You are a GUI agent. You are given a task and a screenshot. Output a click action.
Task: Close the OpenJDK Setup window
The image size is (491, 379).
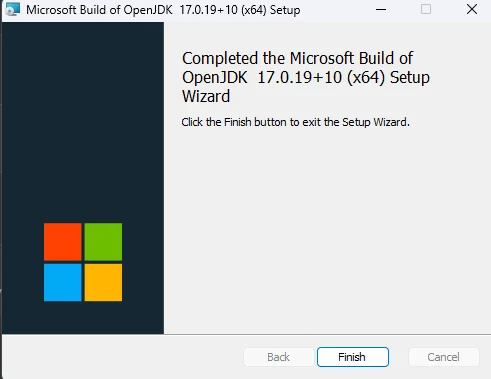tap(472, 9)
